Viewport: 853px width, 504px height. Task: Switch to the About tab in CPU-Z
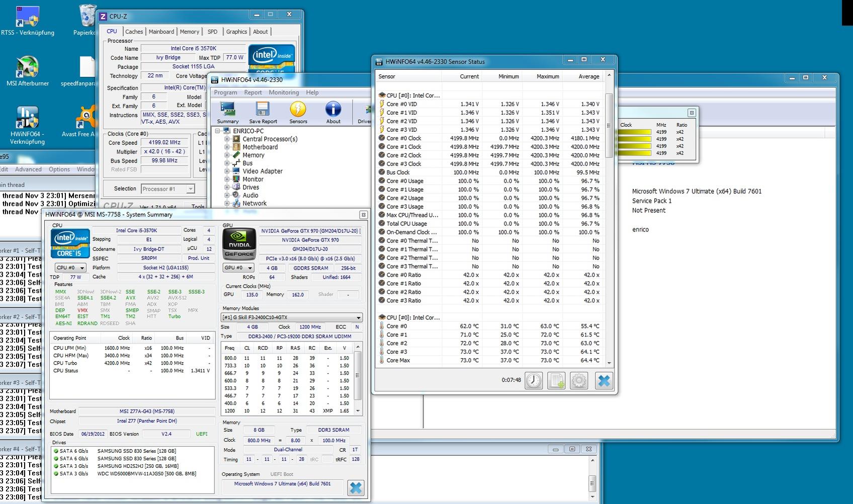point(261,32)
